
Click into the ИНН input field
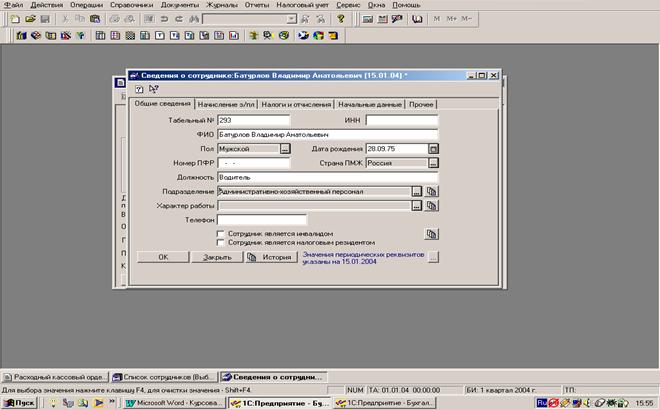[x=401, y=120]
